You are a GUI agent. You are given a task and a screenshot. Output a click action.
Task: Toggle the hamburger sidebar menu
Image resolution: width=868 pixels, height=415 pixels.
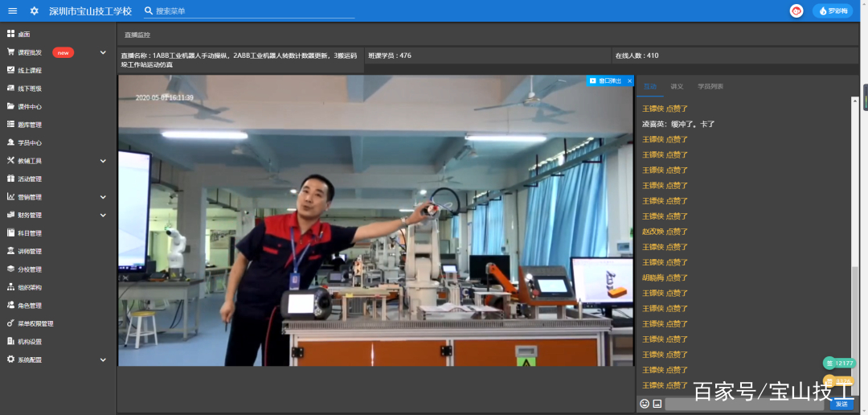point(13,11)
